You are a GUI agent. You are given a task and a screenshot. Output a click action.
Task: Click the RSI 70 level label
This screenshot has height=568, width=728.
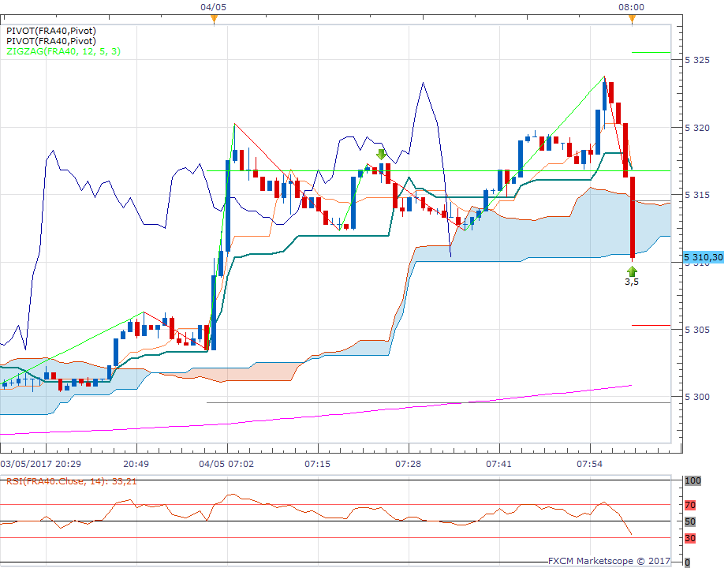(690, 505)
